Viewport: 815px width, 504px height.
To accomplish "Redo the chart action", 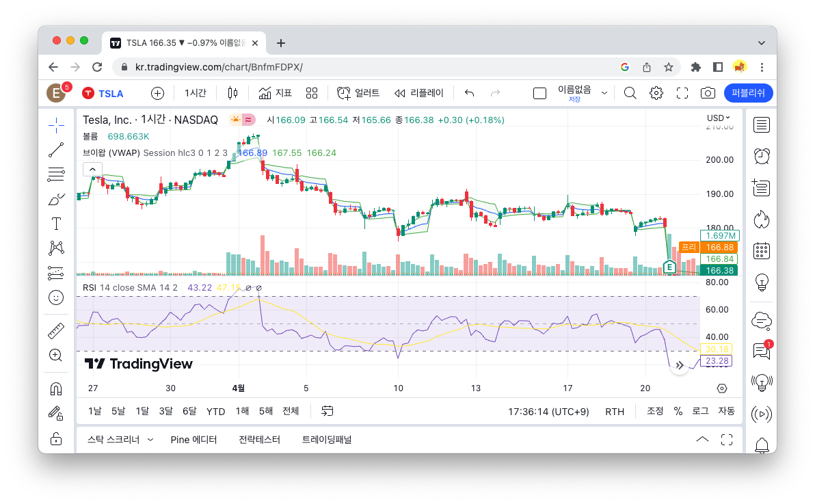I will (x=495, y=93).
